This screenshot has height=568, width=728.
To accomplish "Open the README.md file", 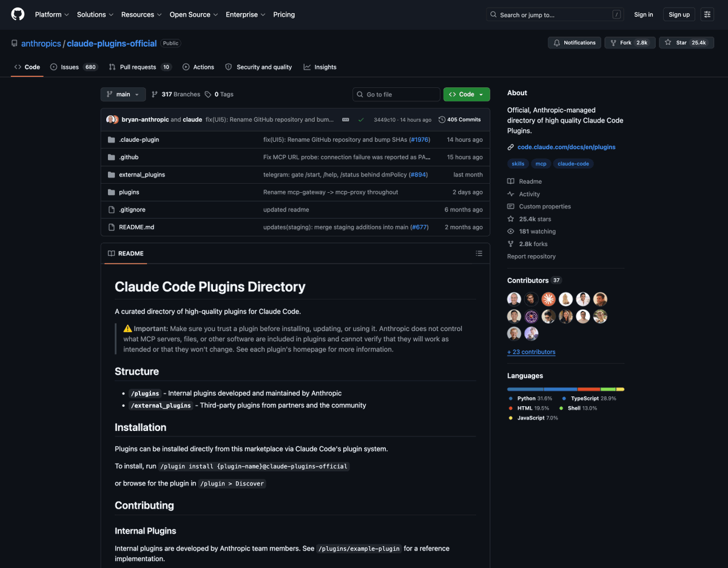I will pos(136,227).
